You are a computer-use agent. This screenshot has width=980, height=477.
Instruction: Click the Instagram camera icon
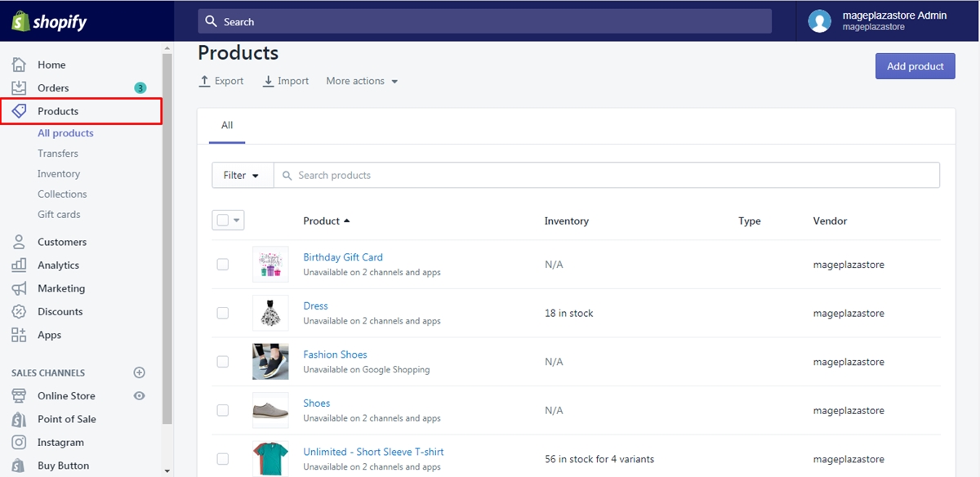click(x=19, y=442)
